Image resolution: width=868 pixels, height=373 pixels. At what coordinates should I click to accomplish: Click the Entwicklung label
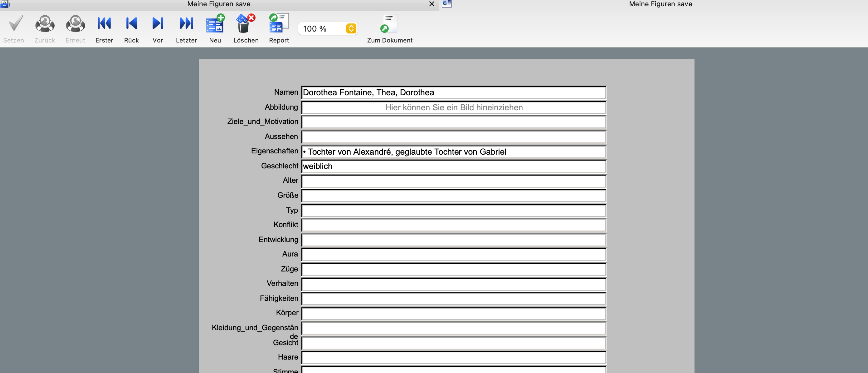(278, 239)
